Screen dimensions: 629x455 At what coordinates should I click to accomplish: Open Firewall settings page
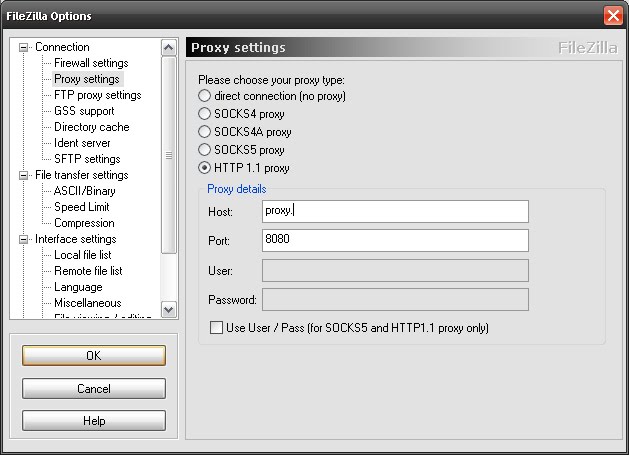point(91,63)
